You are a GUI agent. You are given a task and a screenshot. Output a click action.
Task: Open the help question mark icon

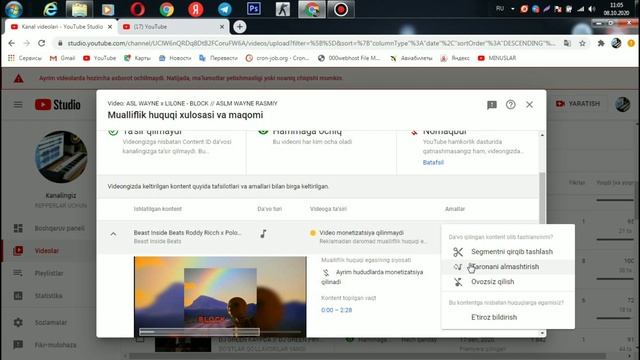pos(510,105)
